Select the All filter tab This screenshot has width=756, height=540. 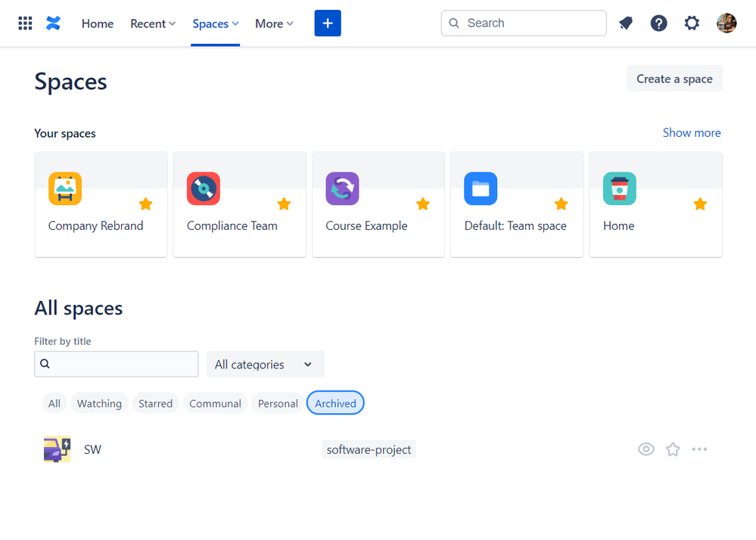54,403
